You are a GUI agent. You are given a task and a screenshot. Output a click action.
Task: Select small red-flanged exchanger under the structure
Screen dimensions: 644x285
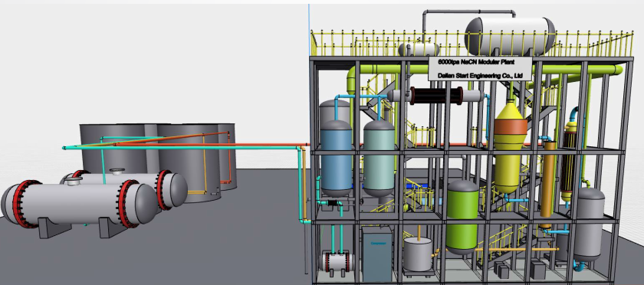(x=337, y=261)
